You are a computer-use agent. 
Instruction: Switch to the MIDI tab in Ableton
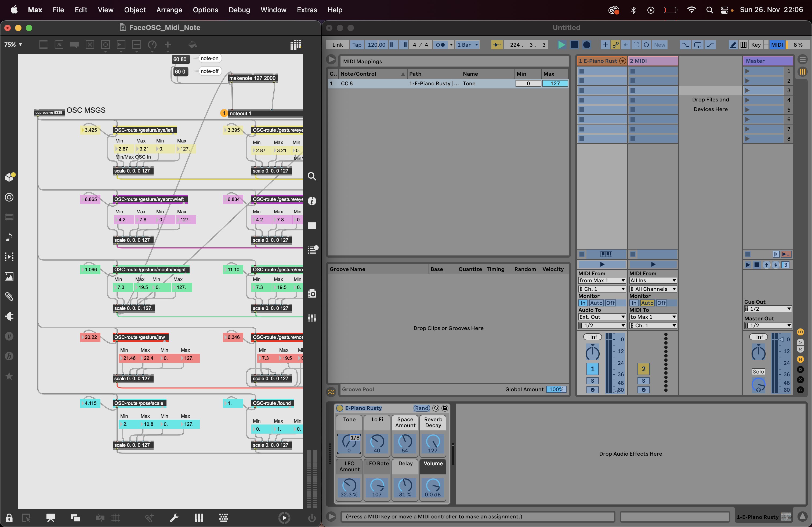pyautogui.click(x=777, y=45)
